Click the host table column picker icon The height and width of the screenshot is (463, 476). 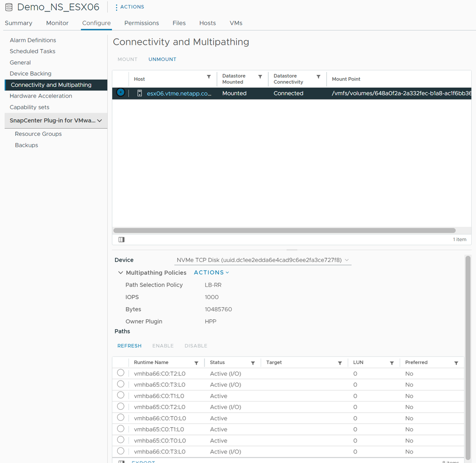click(122, 240)
